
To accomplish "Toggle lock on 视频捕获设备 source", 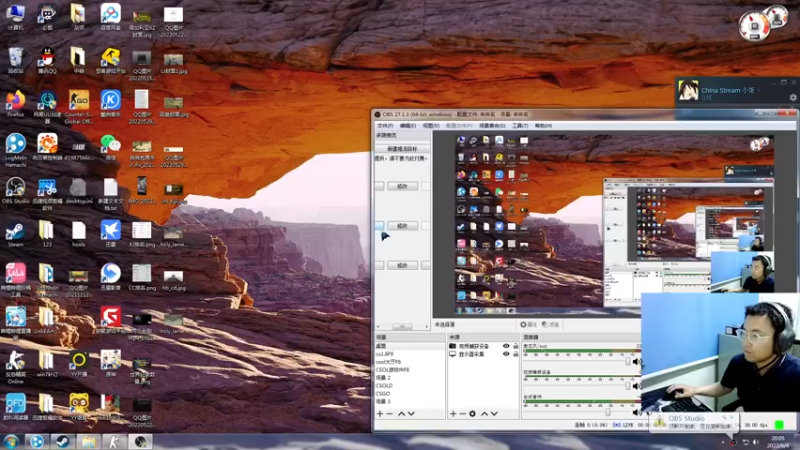I will [x=515, y=346].
